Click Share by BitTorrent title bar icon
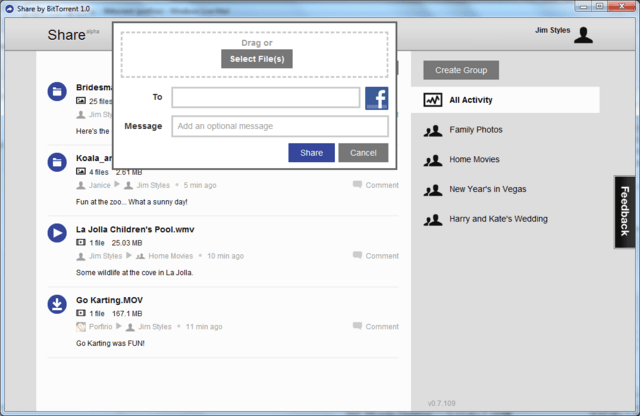The height and width of the screenshot is (416, 640). point(9,9)
